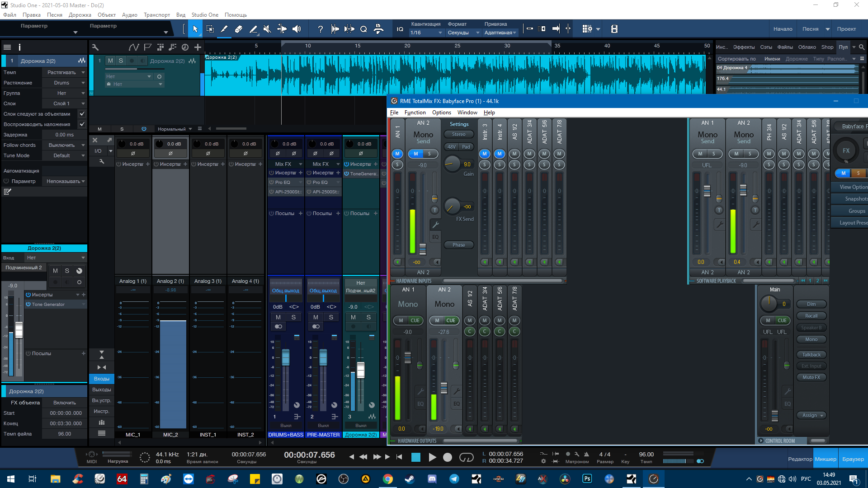
Task: Click the Main volume knob in control room
Action: 769,304
